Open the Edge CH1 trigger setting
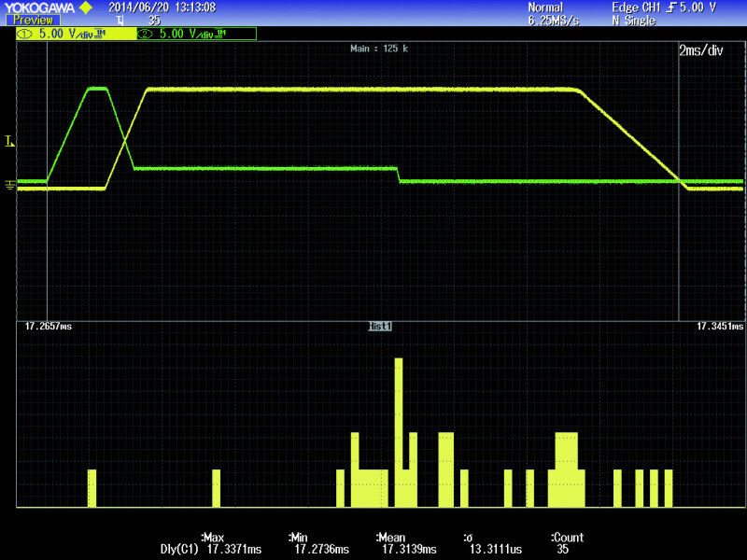 click(663, 7)
